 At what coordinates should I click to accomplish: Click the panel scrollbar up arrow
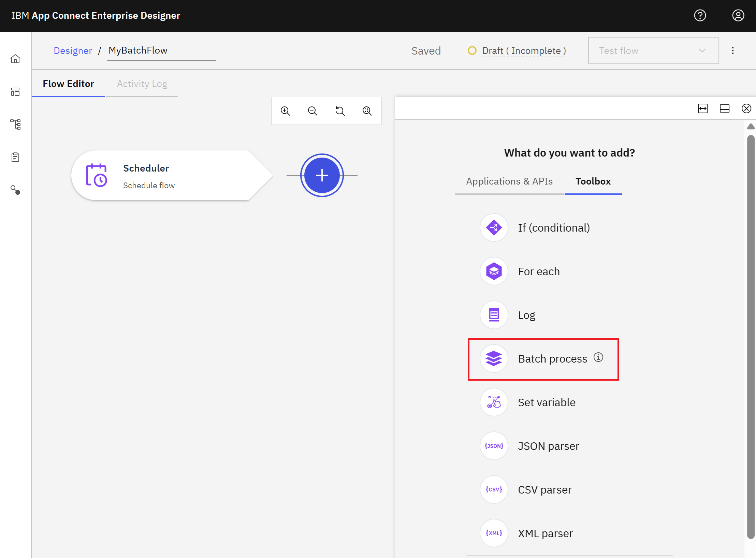point(751,127)
